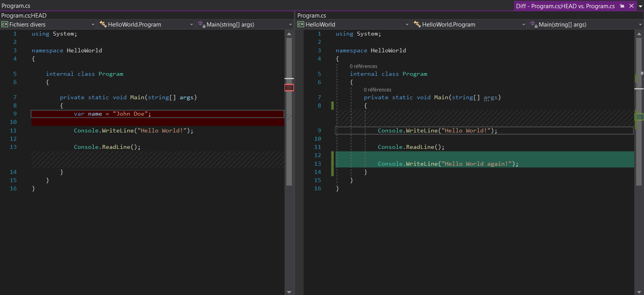644x295 pixels.
Task: Click the Program.cs header label of the working-copy pane
Action: [311, 15]
